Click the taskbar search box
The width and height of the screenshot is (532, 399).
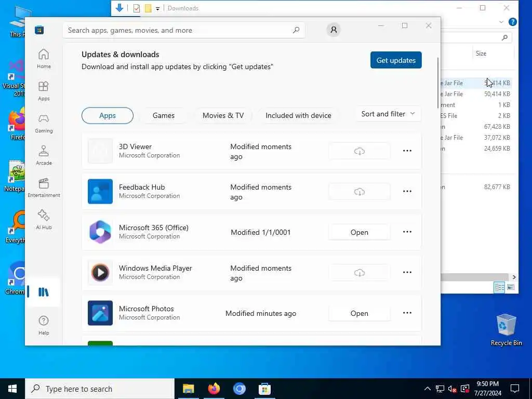pos(100,389)
